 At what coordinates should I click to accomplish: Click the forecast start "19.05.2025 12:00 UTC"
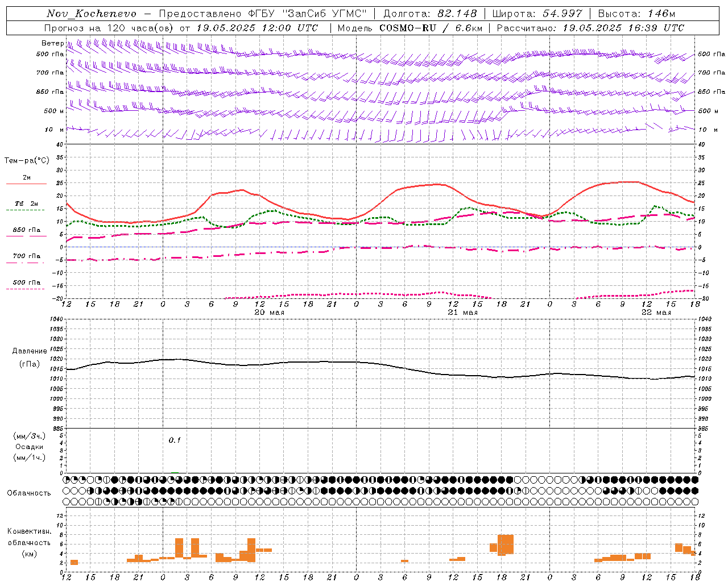pyautogui.click(x=257, y=28)
